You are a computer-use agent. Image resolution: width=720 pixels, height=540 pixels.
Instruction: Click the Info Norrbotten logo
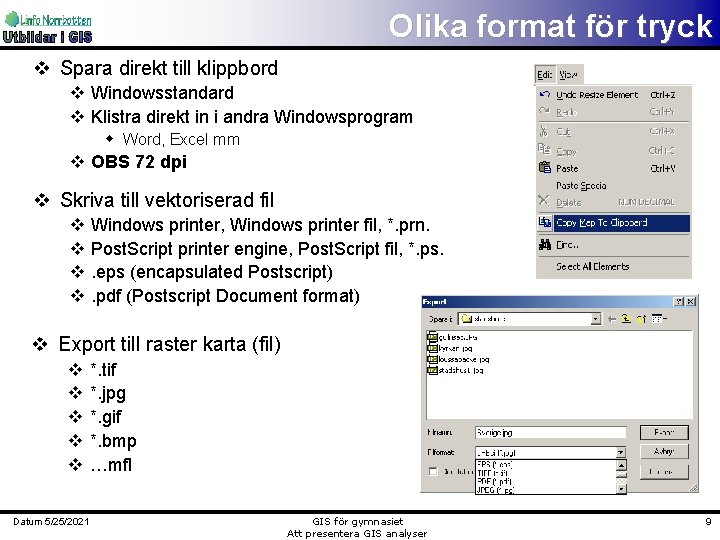48,19
